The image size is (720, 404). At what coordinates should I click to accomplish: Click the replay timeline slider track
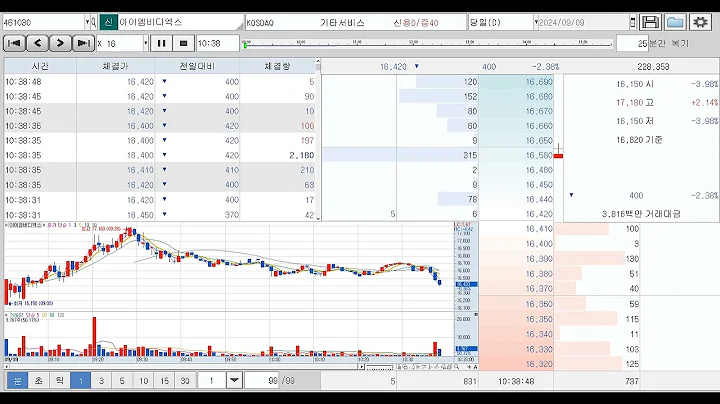click(429, 45)
